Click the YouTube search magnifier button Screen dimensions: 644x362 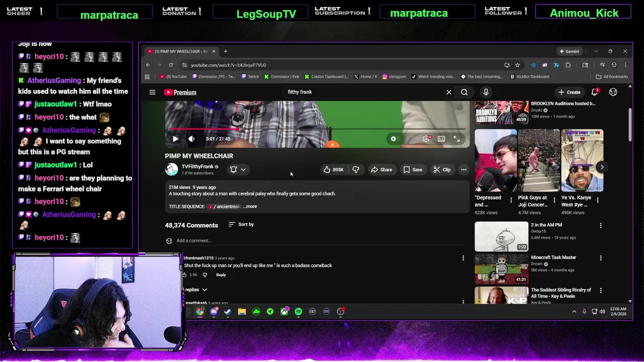(464, 92)
